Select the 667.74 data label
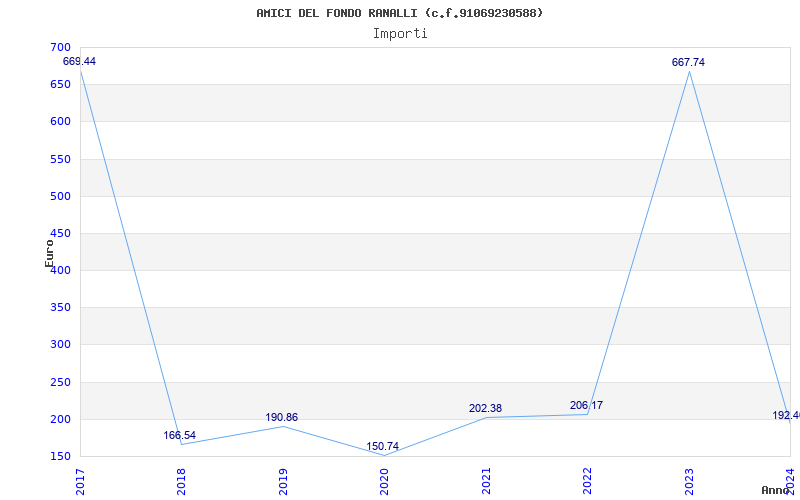The image size is (800, 500). pos(688,62)
